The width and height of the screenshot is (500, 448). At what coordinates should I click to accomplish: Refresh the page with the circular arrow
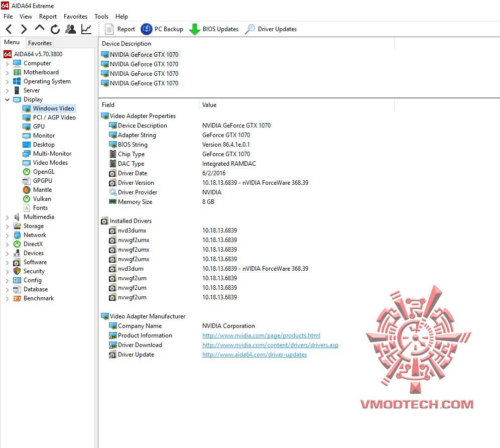coord(55,29)
